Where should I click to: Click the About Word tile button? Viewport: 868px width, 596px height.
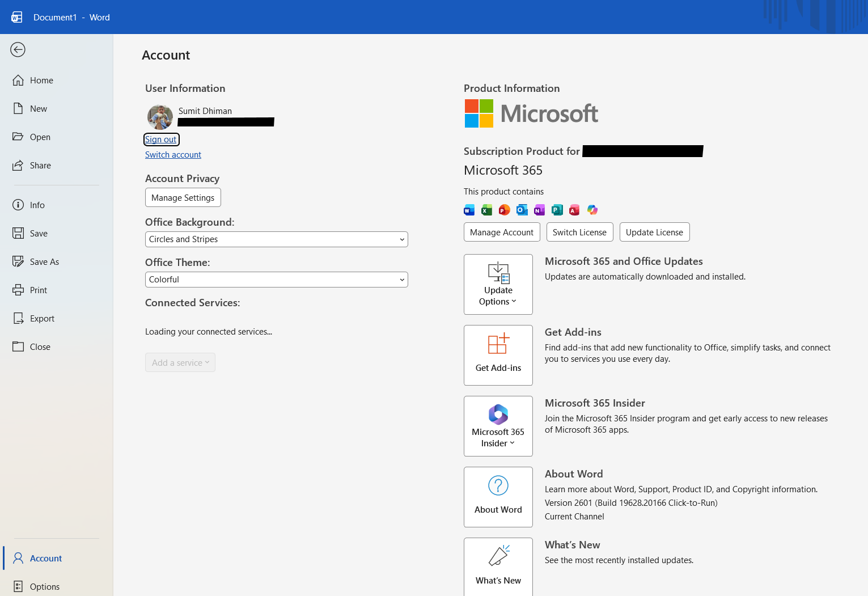tap(498, 497)
